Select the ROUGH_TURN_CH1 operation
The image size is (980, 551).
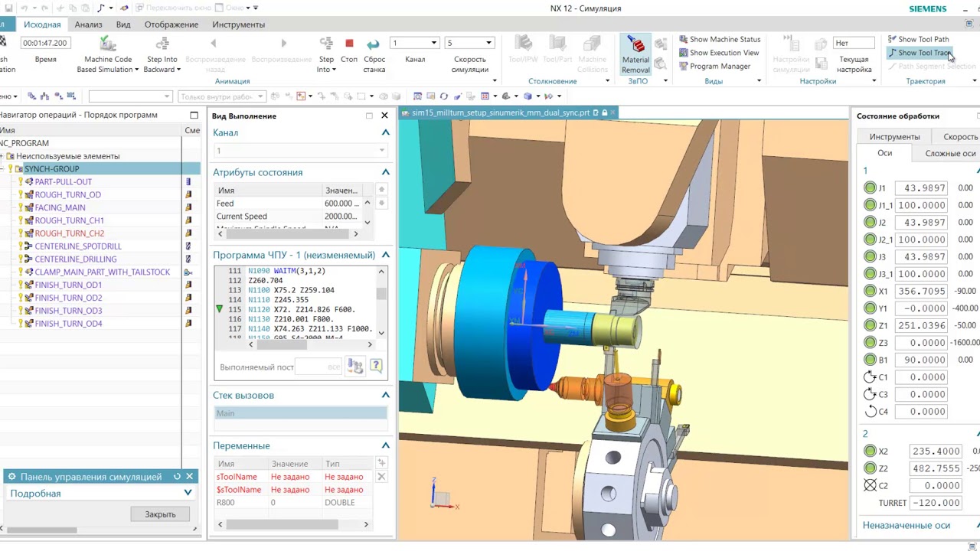tap(69, 220)
